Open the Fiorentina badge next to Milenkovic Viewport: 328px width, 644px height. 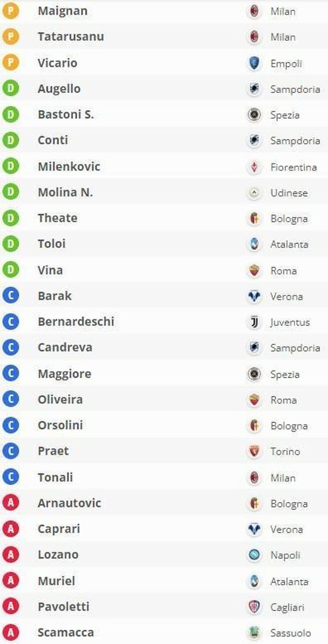(x=254, y=167)
